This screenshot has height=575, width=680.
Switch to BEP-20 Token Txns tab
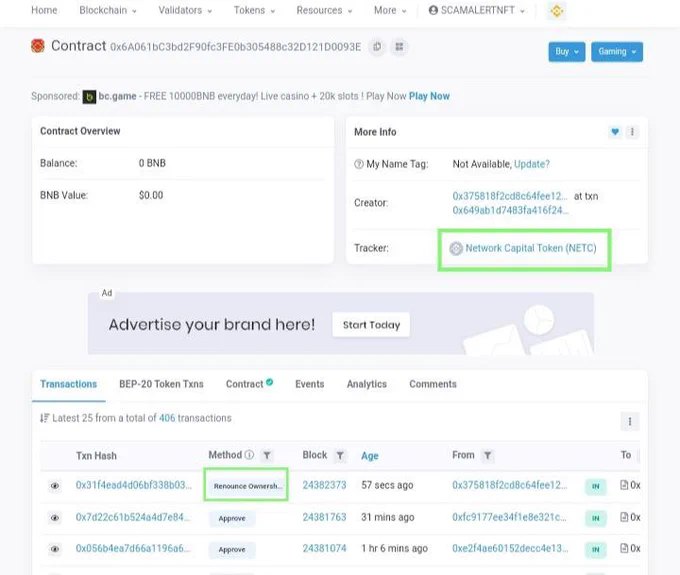[x=161, y=384]
